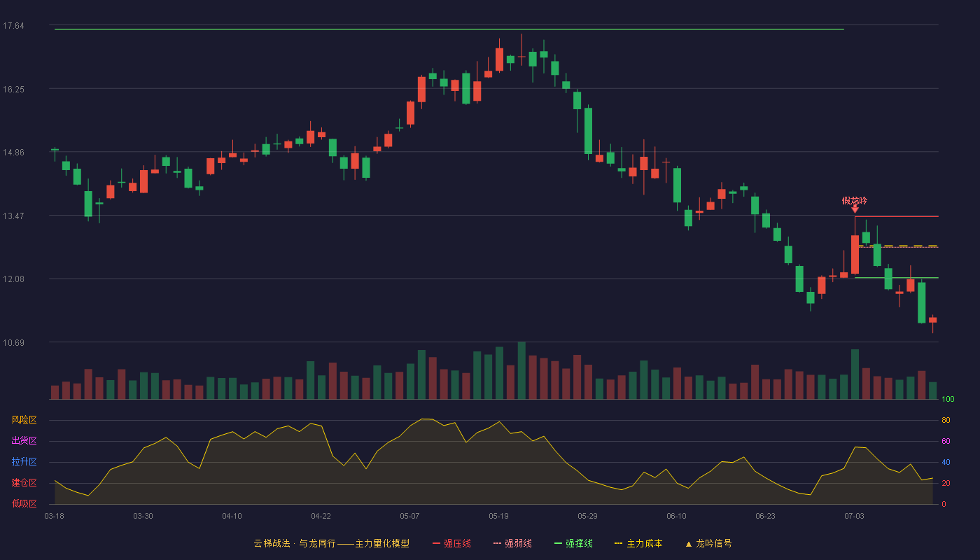Click the 云梯战法 主力量化模型 title
Screen dimensions: 980x560
[331, 543]
